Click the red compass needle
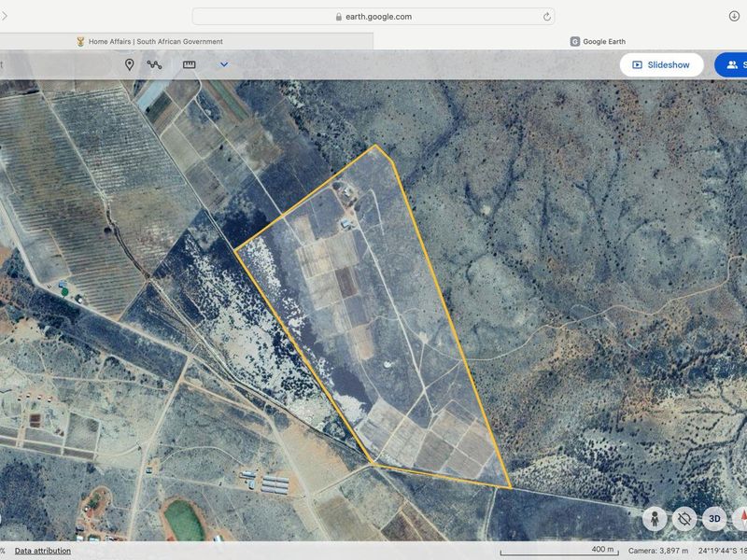This screenshot has width=747, height=560. (x=742, y=518)
